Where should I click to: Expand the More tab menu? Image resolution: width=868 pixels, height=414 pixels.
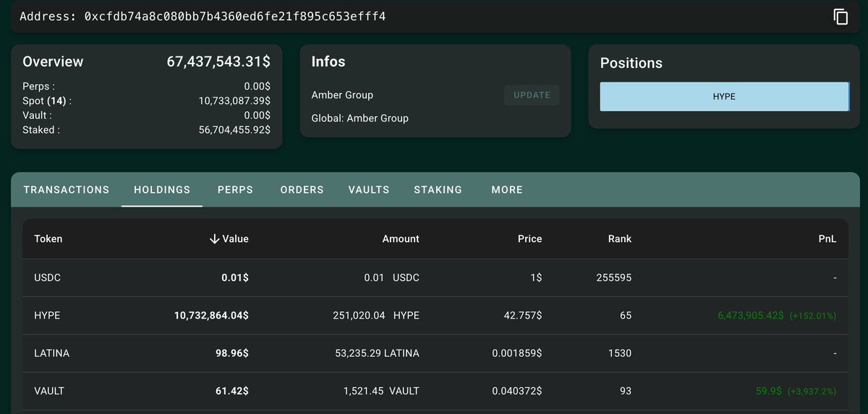pyautogui.click(x=507, y=190)
